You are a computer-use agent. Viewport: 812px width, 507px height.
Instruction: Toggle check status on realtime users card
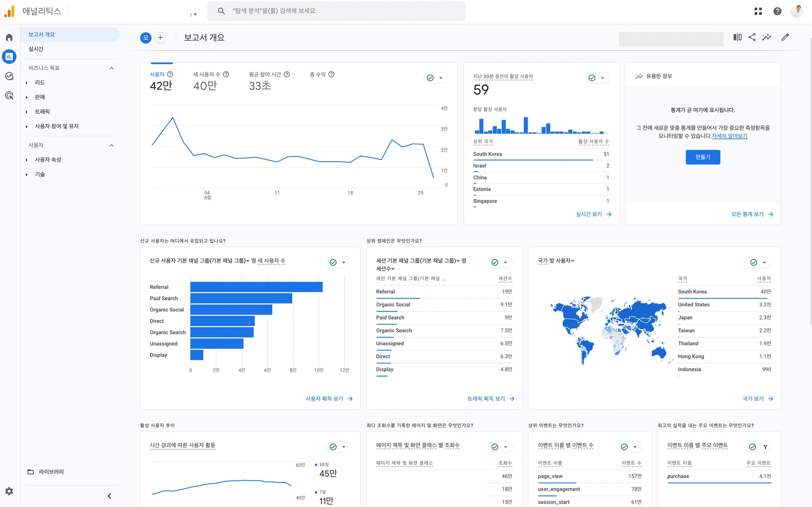pos(592,78)
